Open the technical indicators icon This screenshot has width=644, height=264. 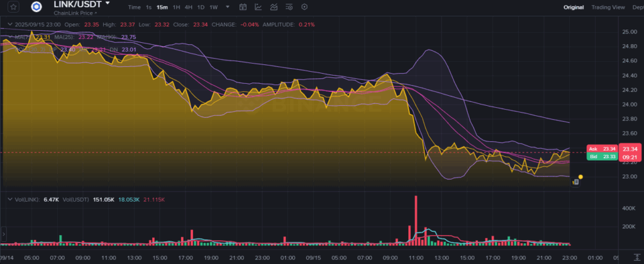click(274, 7)
